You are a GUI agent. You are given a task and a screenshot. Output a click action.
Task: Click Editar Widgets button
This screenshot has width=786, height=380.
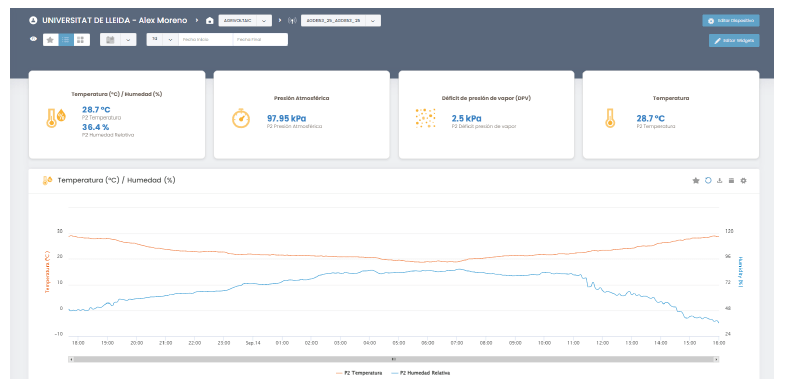coord(734,40)
